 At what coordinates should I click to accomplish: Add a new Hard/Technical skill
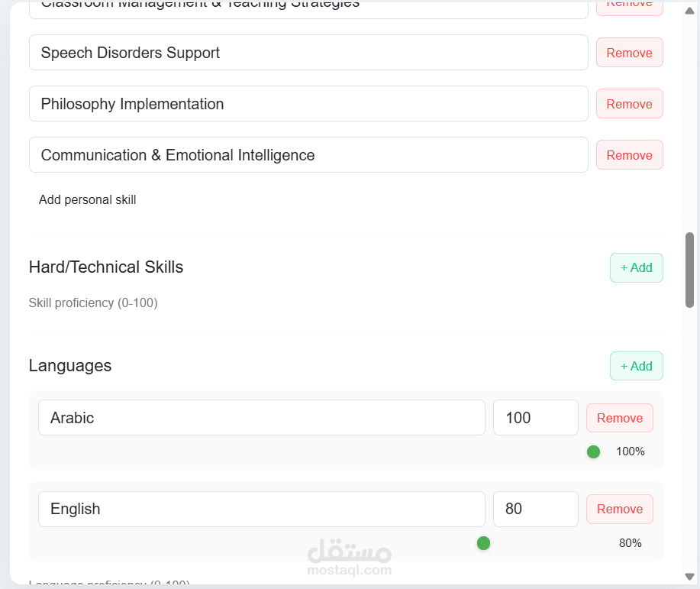(x=636, y=267)
